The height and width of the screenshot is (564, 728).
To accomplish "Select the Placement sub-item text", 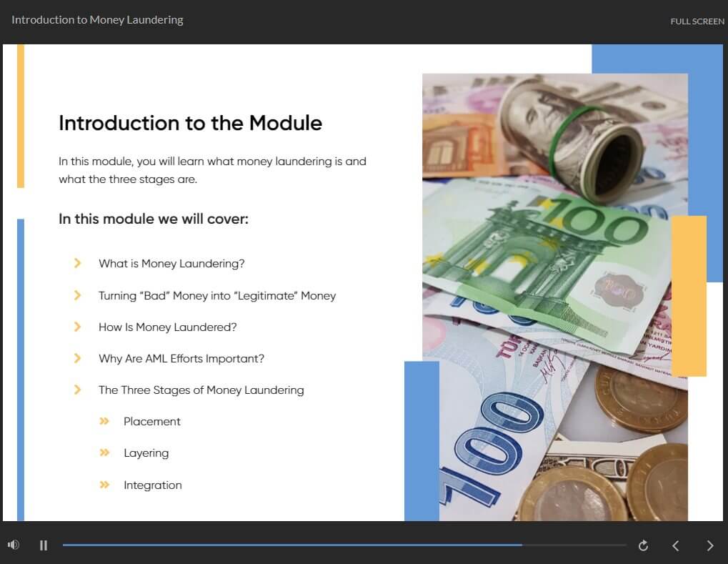I will click(x=152, y=421).
